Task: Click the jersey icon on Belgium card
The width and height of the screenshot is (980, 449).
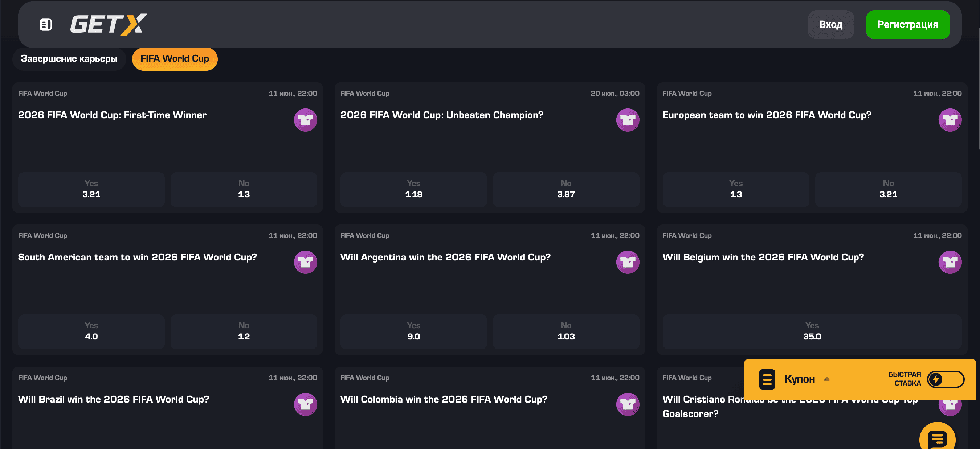Action: click(950, 262)
